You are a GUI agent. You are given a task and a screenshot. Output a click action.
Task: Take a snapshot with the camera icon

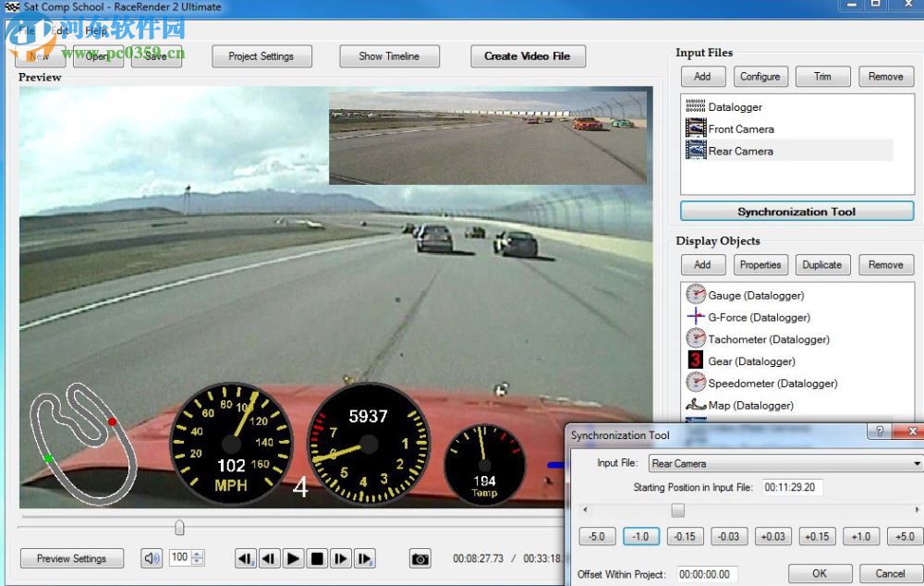[420, 558]
